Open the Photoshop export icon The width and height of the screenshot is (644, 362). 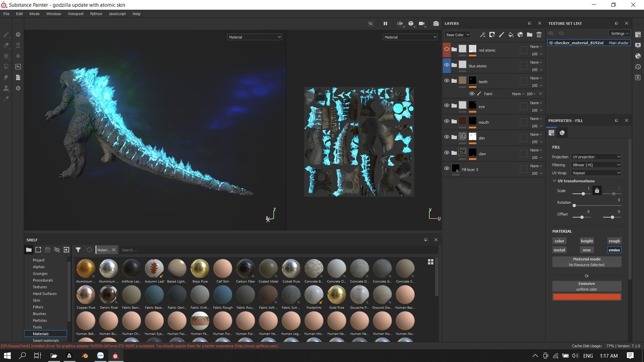18,67
